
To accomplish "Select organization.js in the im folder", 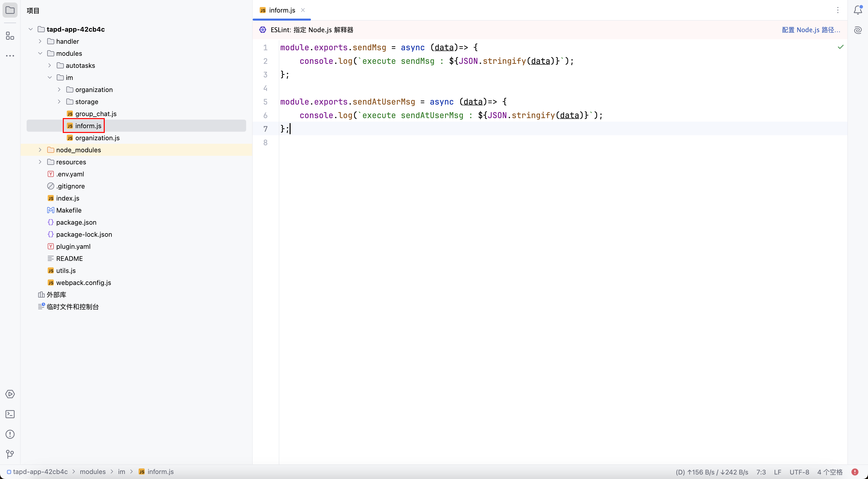I will coord(97,137).
